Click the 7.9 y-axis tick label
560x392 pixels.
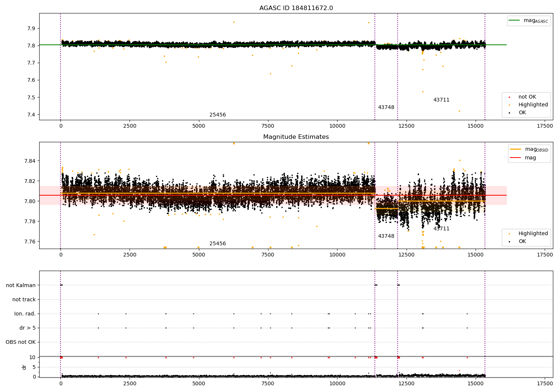[31, 29]
